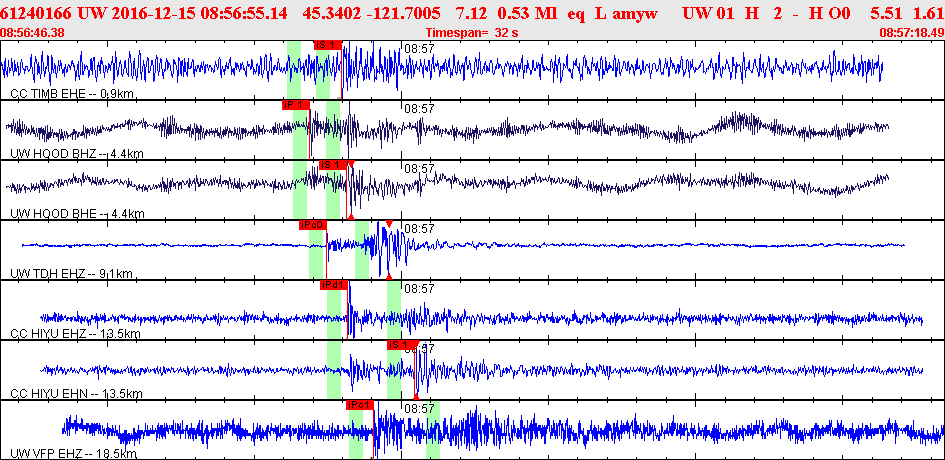
Task: Click the 'CC HIYU EHZ -- 13.5km' channel label
Action: point(76,333)
